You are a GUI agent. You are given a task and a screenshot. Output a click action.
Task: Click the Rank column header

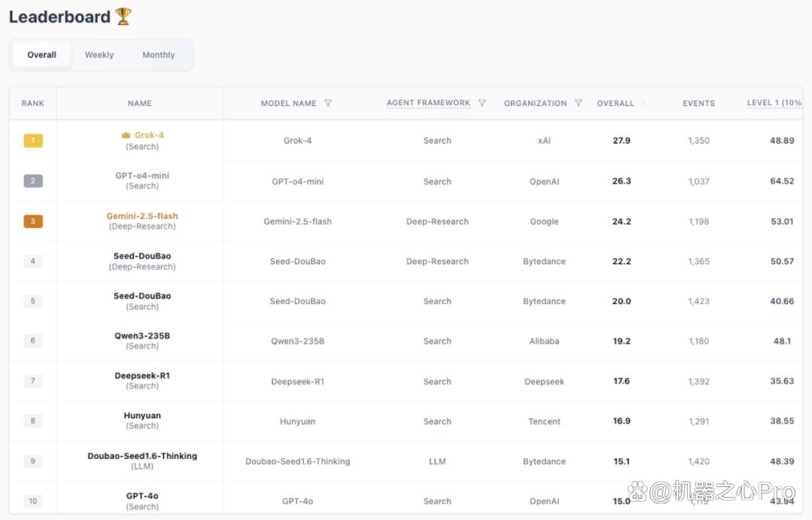click(32, 103)
